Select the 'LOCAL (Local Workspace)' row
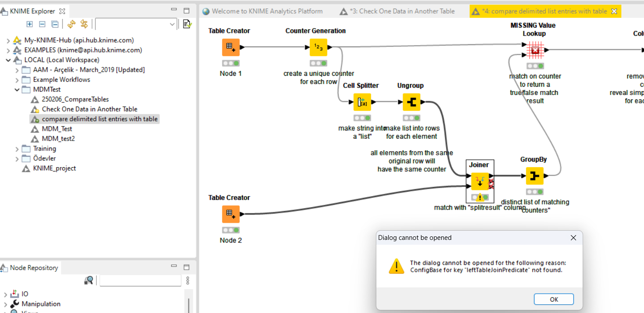This screenshot has height=313, width=644. [62, 60]
